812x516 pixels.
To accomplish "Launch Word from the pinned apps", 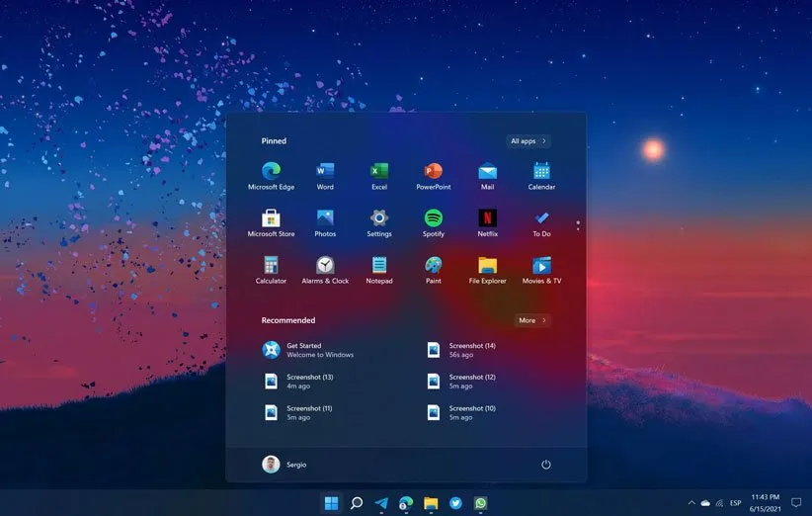I will [325, 172].
